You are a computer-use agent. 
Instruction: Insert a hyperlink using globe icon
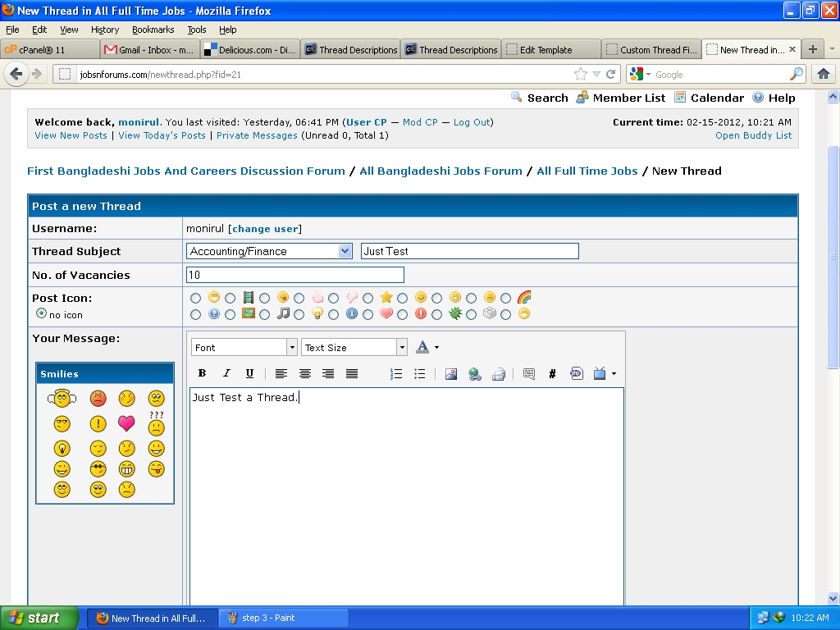[474, 374]
